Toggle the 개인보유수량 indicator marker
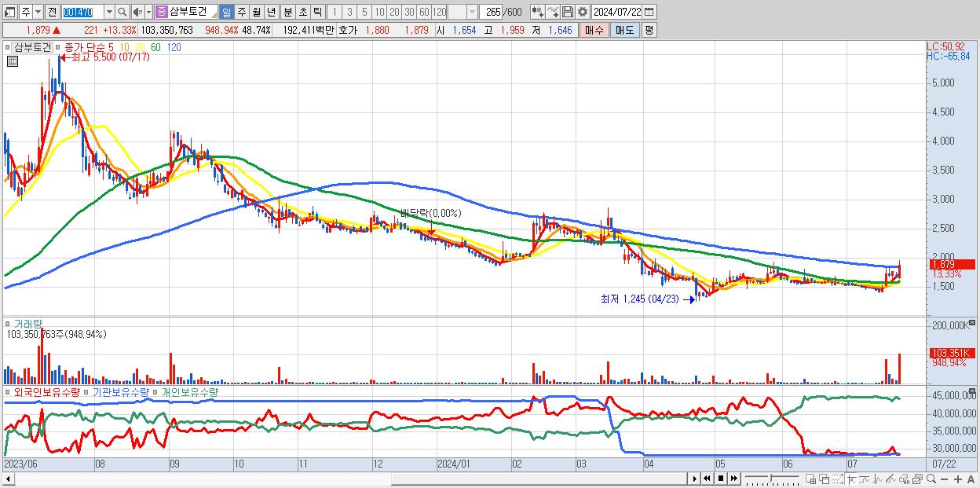The width and height of the screenshot is (980, 488). point(156,391)
